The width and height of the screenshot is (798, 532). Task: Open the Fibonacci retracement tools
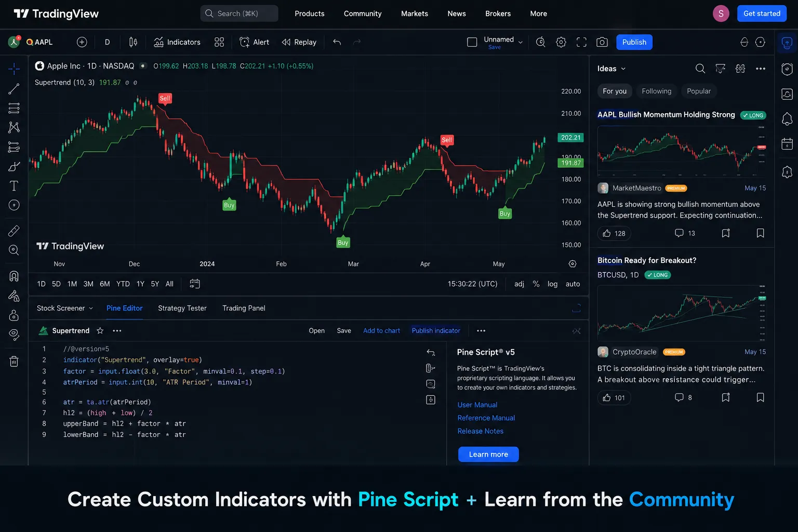(14, 108)
